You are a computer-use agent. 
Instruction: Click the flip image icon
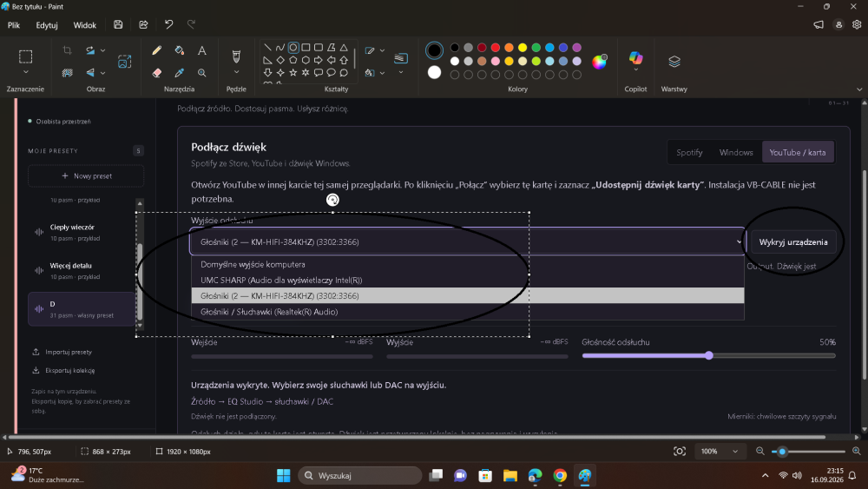90,73
